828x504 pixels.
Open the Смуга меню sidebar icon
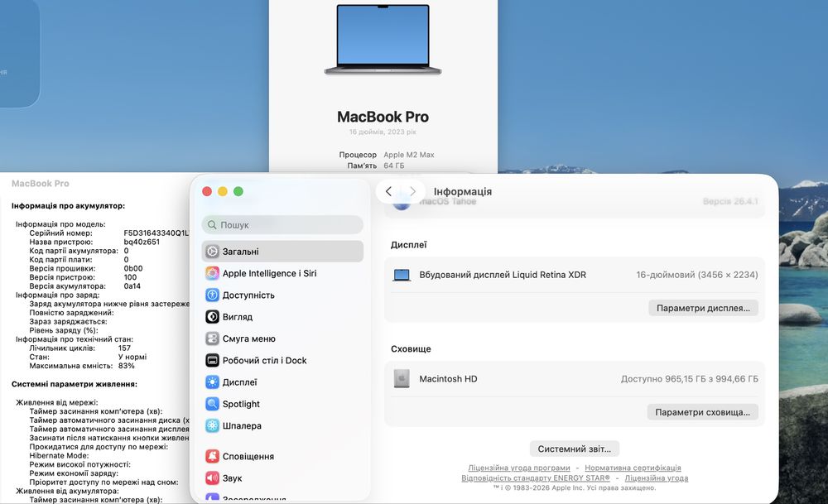212,338
